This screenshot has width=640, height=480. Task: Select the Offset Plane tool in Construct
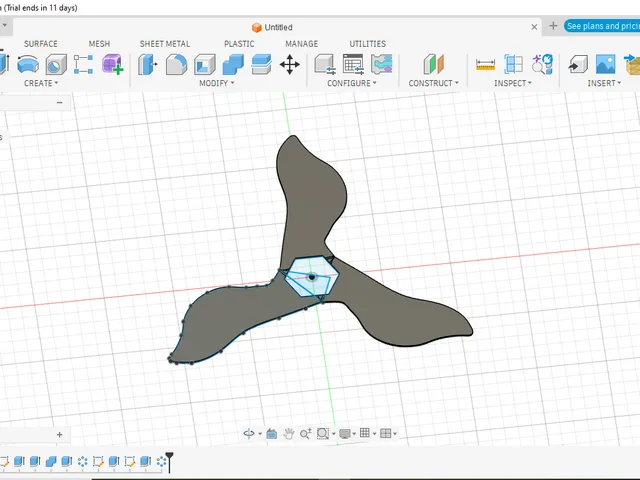pos(433,64)
